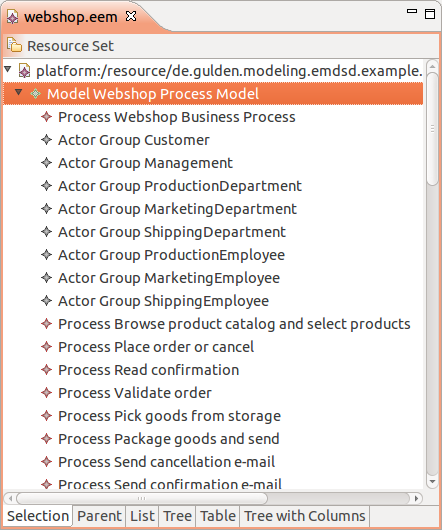Click icon beside Actor Group ShippingDepartment

point(46,232)
